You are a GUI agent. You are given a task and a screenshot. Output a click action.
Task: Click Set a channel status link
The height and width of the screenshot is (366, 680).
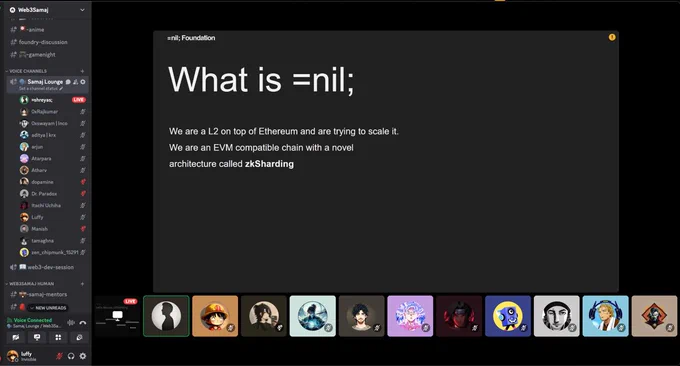(x=41, y=88)
